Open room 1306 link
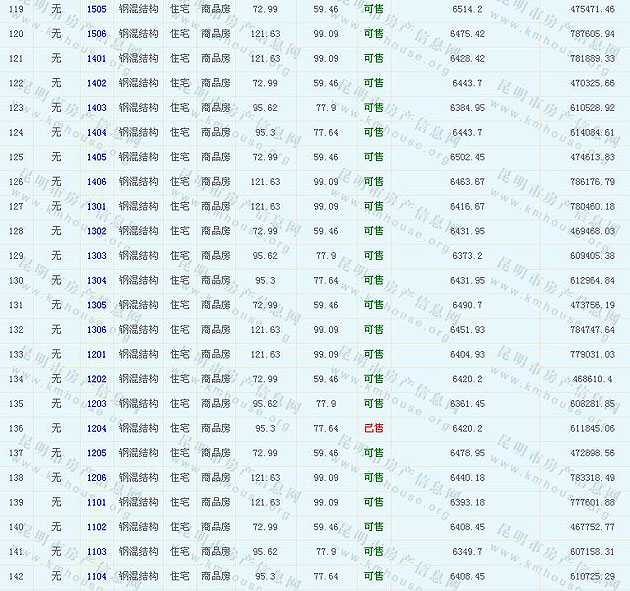This screenshot has width=630, height=591. click(96, 330)
